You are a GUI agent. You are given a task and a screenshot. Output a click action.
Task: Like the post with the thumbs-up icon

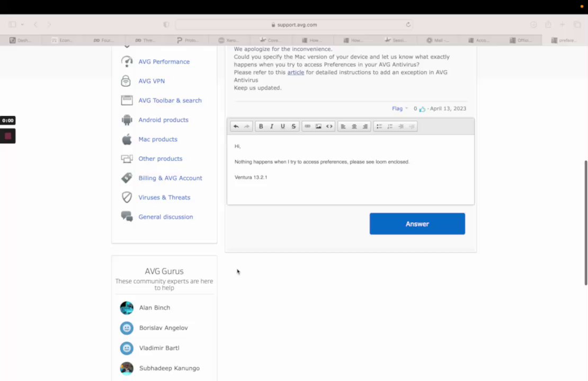coord(422,108)
